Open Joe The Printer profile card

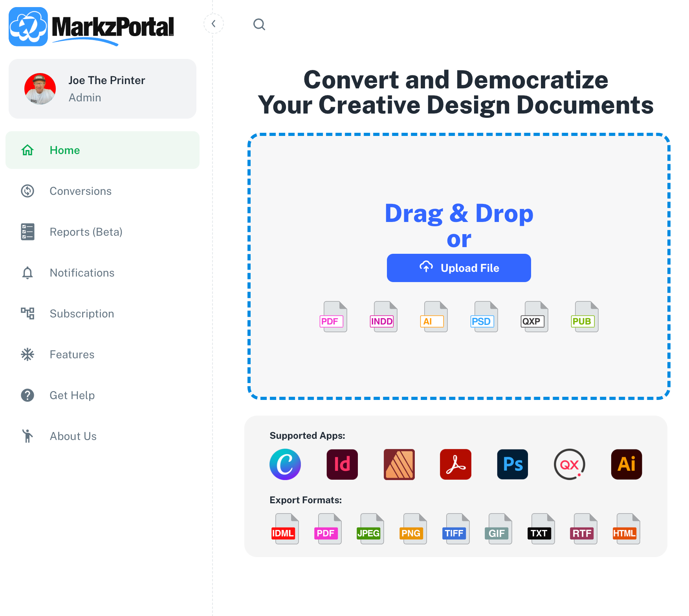point(103,89)
